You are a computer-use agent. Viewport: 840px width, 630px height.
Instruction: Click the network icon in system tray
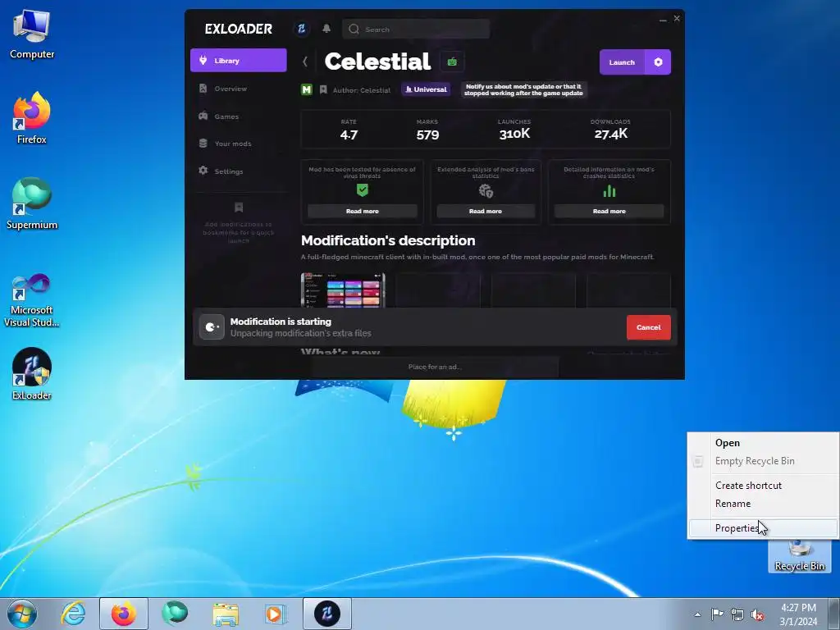click(x=737, y=614)
